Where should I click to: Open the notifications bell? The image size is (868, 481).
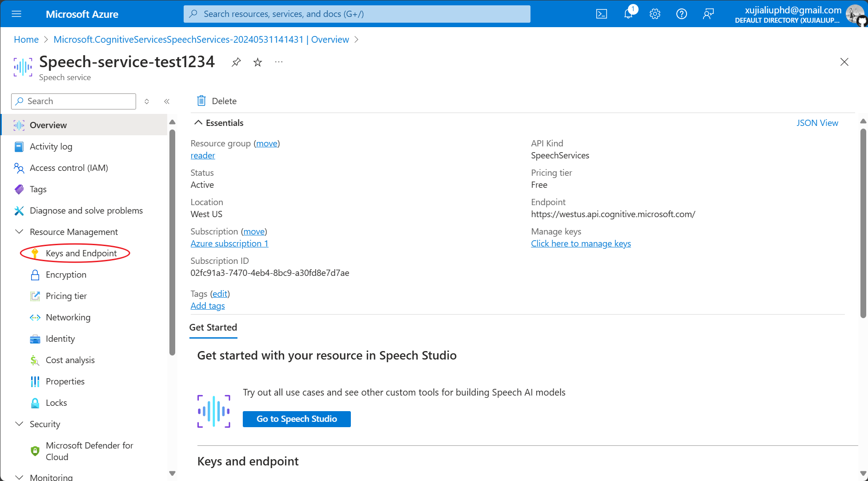coord(628,14)
